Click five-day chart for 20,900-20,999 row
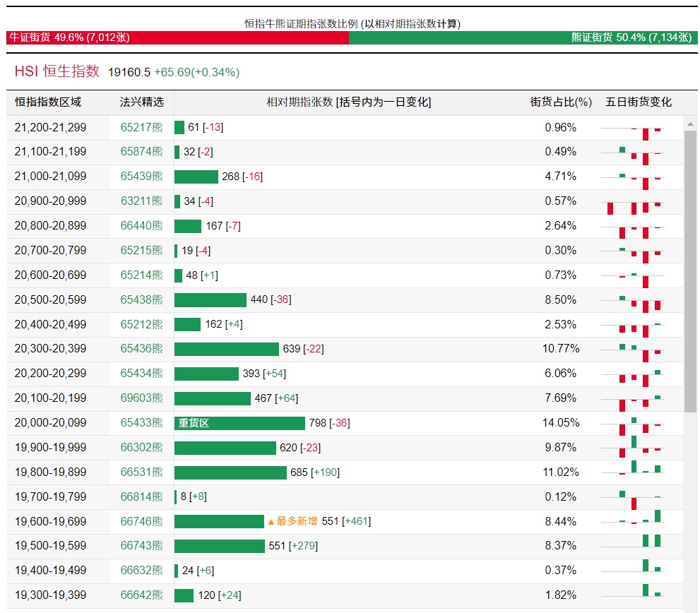This screenshot has width=700, height=613. coord(632,202)
